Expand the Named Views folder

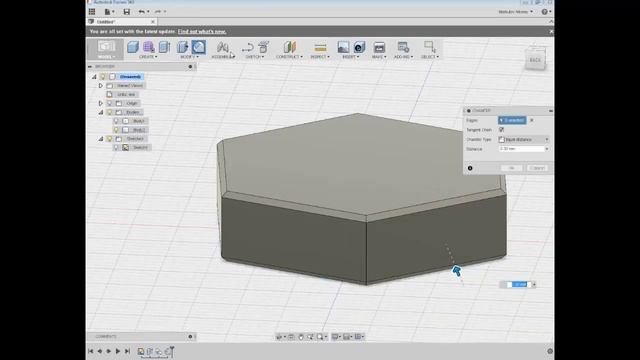coord(100,86)
